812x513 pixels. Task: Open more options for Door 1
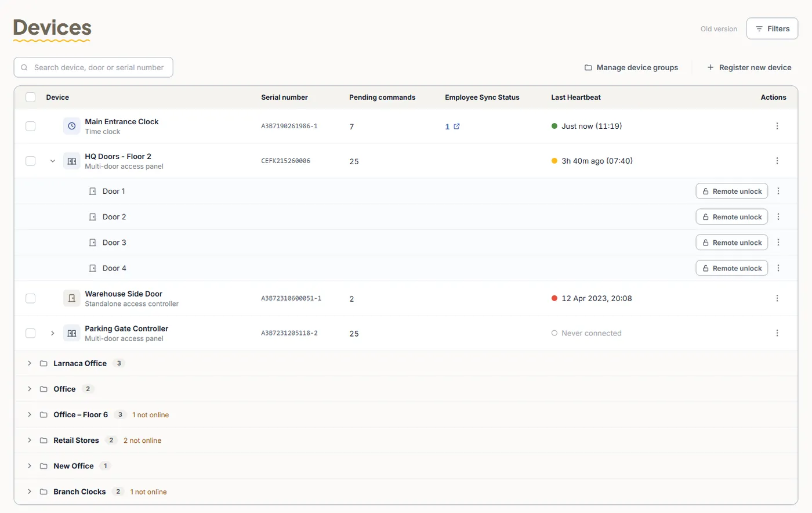(x=778, y=191)
